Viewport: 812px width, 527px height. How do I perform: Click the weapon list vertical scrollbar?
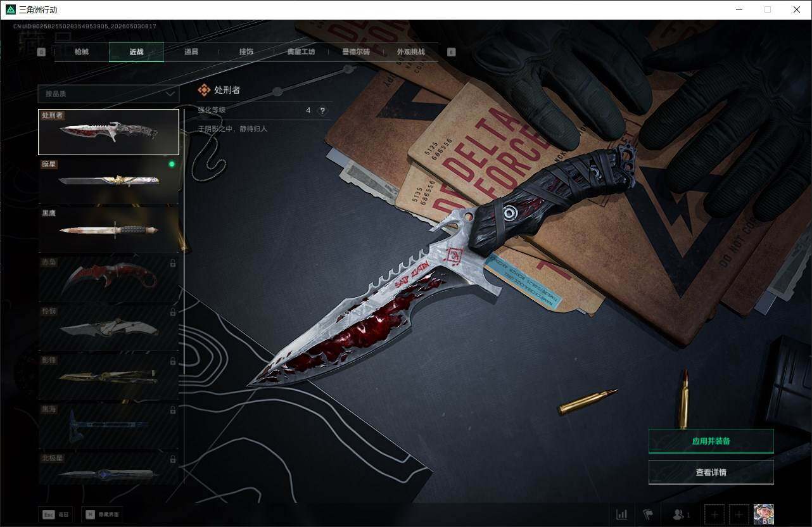pyautogui.click(x=184, y=298)
